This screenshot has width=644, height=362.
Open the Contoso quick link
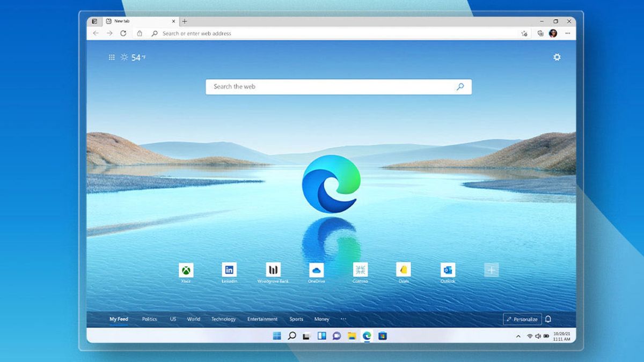coord(361,272)
